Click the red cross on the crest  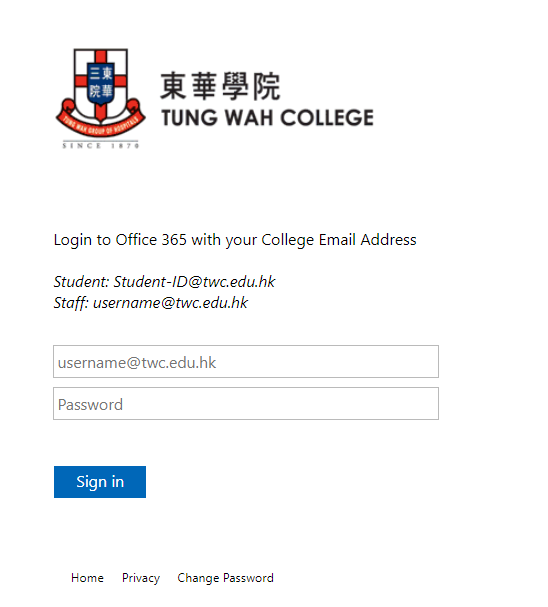tap(101, 83)
